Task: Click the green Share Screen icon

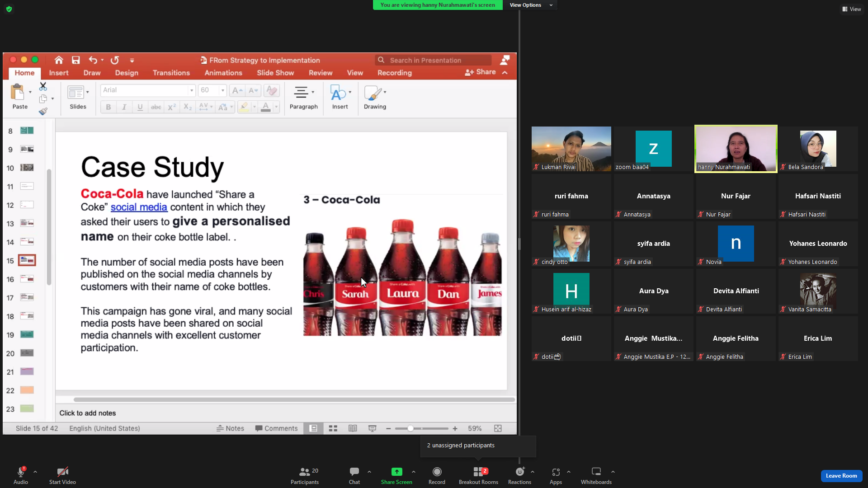Action: tap(396, 472)
